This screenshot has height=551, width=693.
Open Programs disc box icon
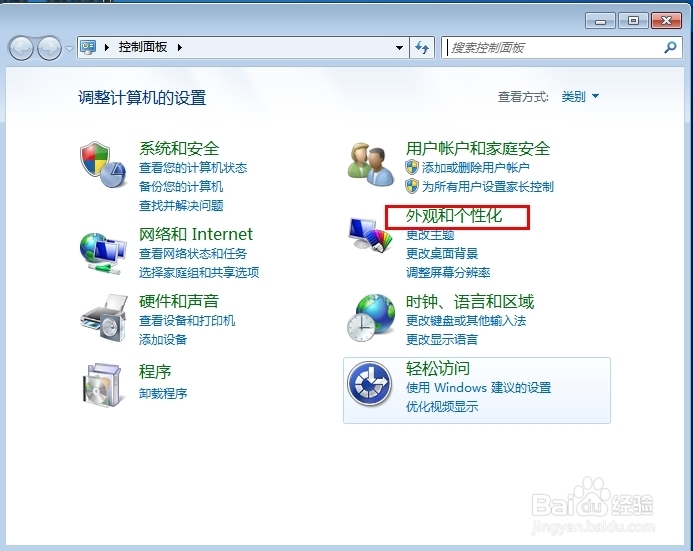click(102, 384)
